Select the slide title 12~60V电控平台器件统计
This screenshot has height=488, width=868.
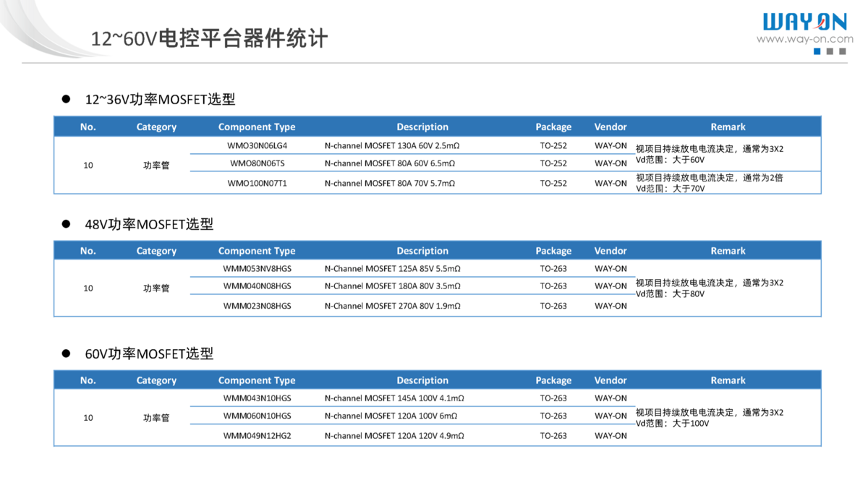click(x=209, y=38)
